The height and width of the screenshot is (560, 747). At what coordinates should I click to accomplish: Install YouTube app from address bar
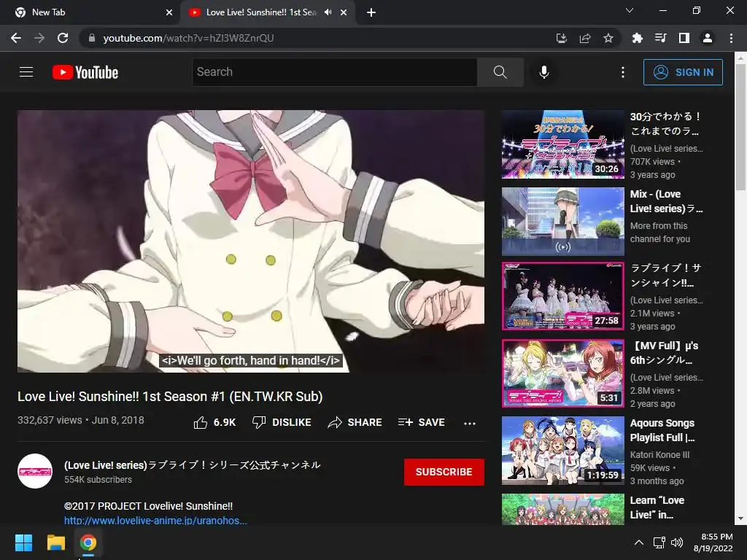tap(562, 38)
